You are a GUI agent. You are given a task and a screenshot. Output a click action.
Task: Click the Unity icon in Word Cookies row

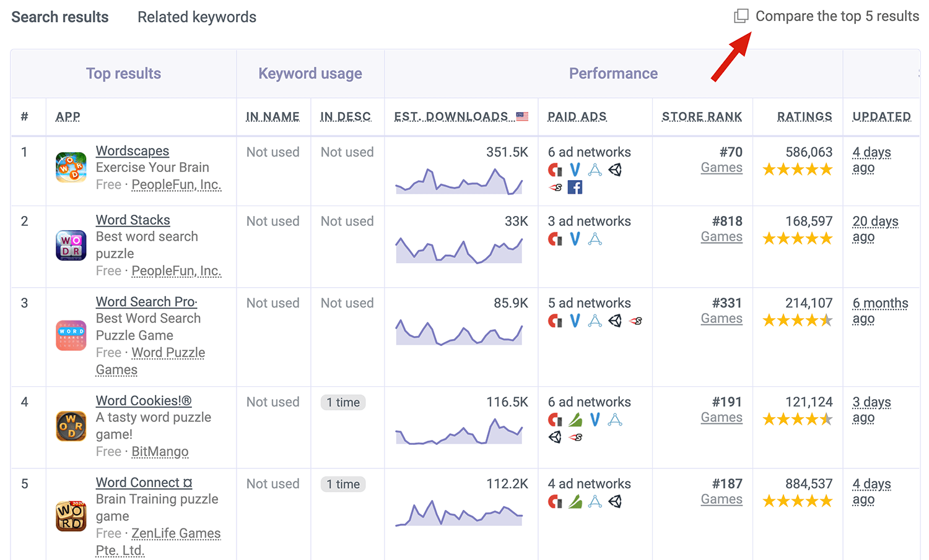(x=555, y=437)
